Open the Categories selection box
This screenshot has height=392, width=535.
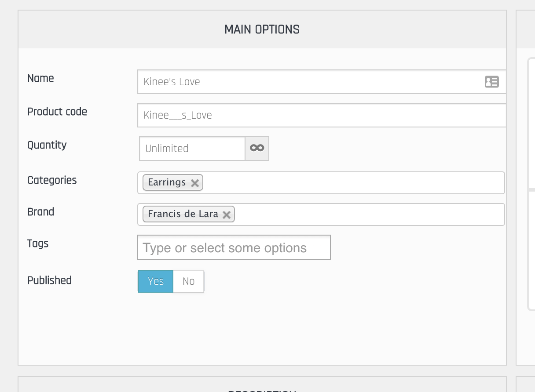click(x=352, y=183)
